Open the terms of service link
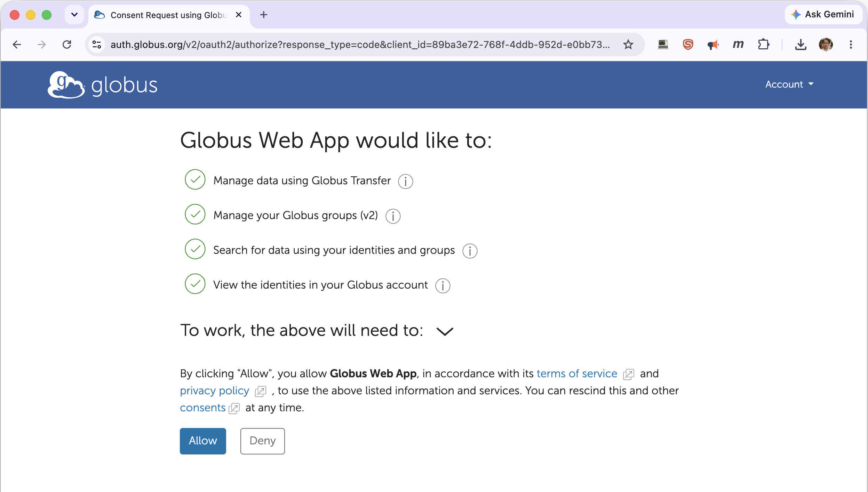Viewport: 868px width, 492px height. point(577,373)
